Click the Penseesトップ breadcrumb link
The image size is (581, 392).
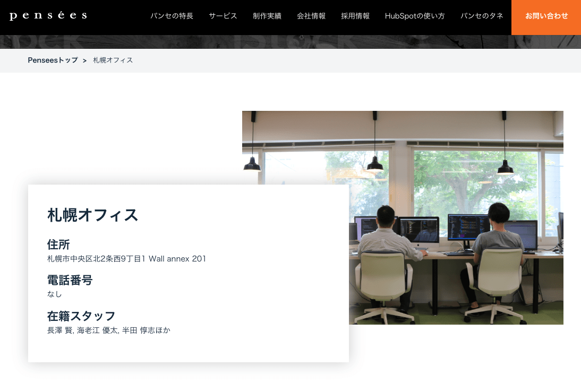click(x=53, y=60)
